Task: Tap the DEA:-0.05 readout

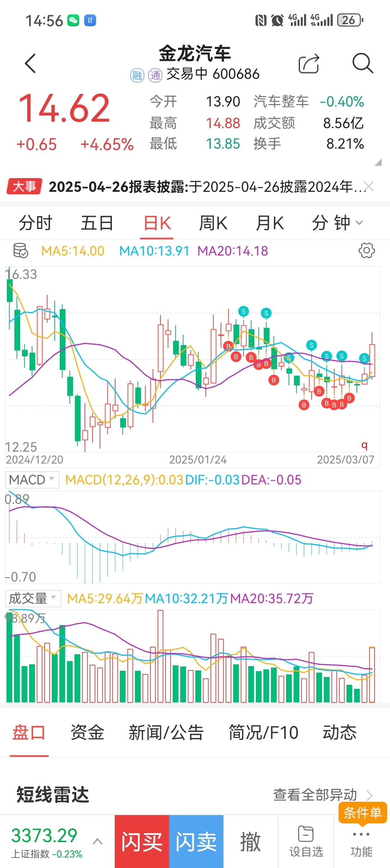Action: pos(271,480)
